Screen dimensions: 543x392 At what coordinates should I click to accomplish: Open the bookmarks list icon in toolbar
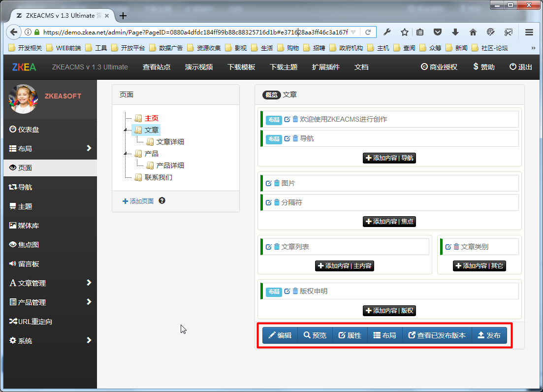[x=420, y=32]
